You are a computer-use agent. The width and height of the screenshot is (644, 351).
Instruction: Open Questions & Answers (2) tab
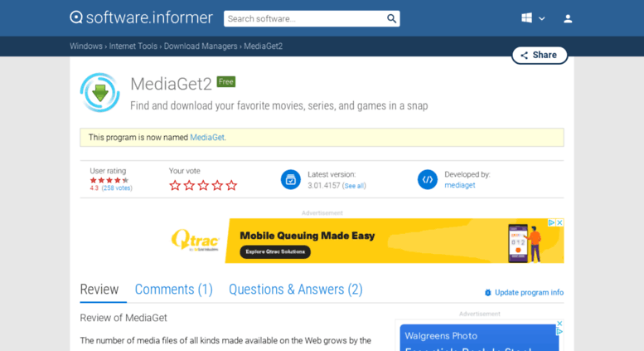[x=296, y=290]
